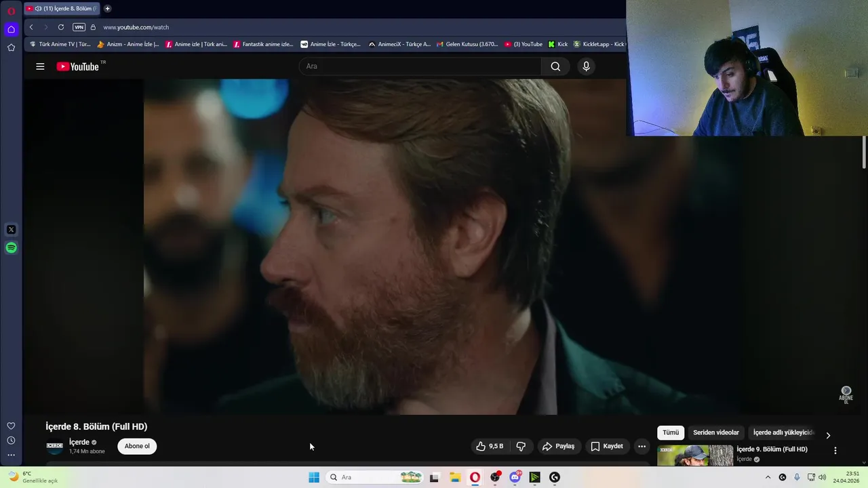Open the YouTube guide hamburger menu

coord(40,66)
